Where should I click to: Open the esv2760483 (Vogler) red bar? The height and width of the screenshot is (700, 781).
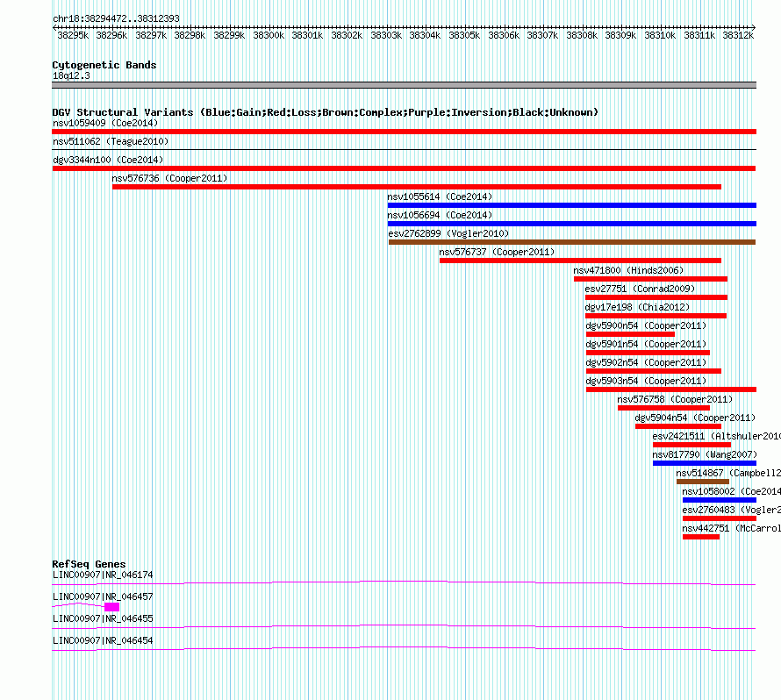(x=720, y=518)
